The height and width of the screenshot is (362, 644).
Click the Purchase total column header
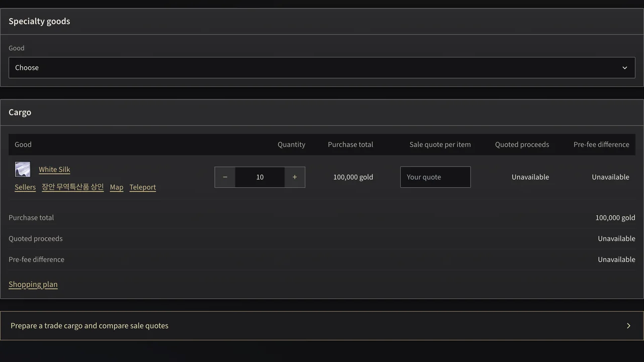(x=351, y=144)
